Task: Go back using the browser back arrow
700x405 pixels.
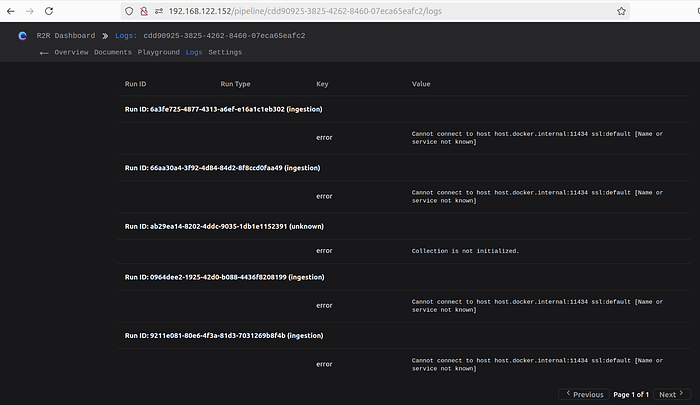Action: 11,11
